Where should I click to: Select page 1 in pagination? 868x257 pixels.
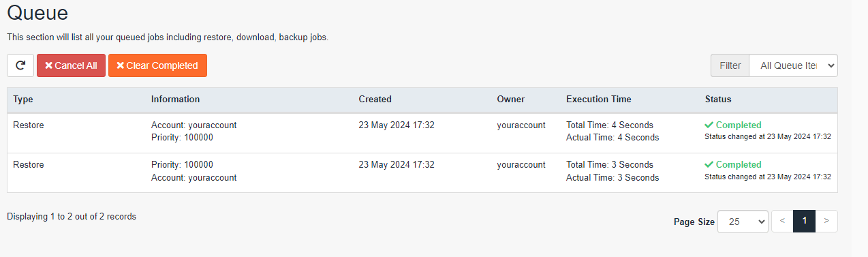click(805, 221)
